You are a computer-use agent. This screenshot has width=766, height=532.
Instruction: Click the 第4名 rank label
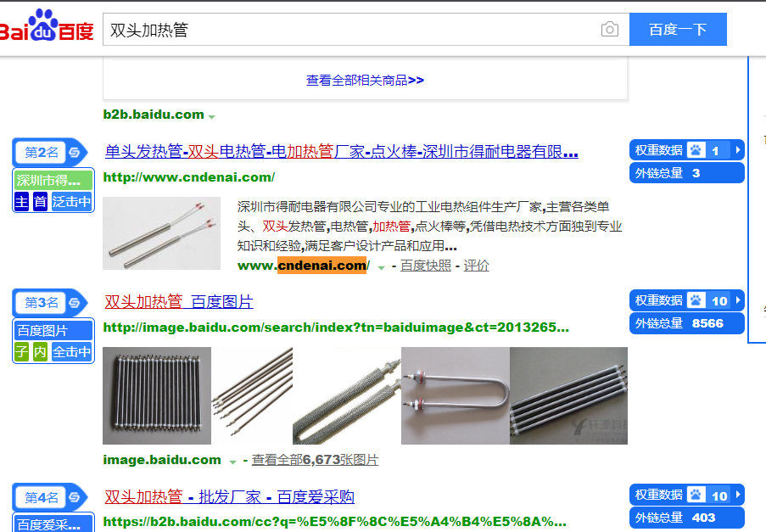click(42, 497)
